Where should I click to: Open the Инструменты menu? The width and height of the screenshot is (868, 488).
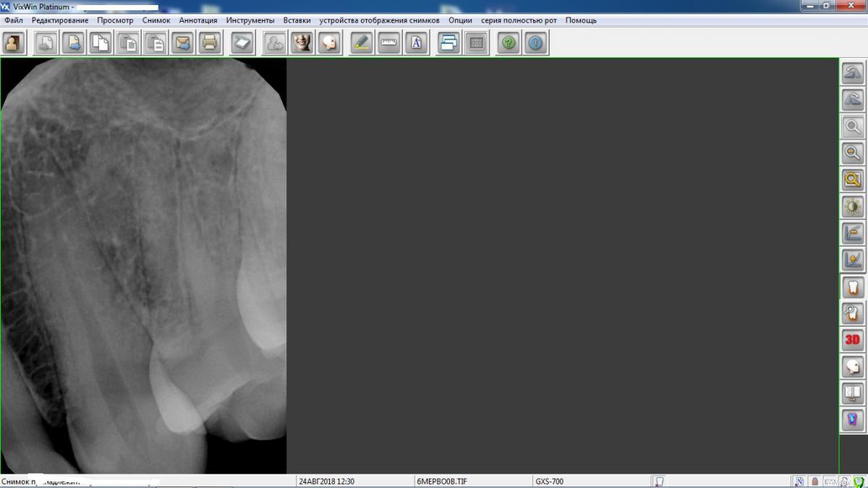click(250, 20)
